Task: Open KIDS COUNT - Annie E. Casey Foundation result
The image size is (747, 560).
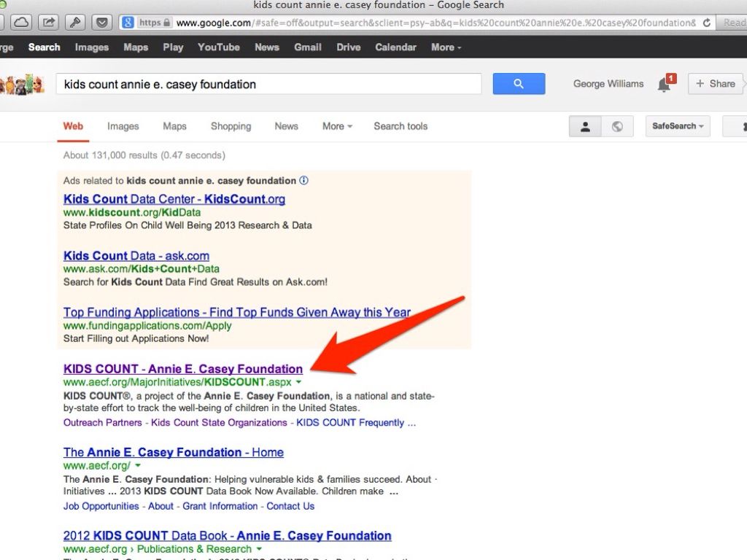Action: (x=182, y=369)
